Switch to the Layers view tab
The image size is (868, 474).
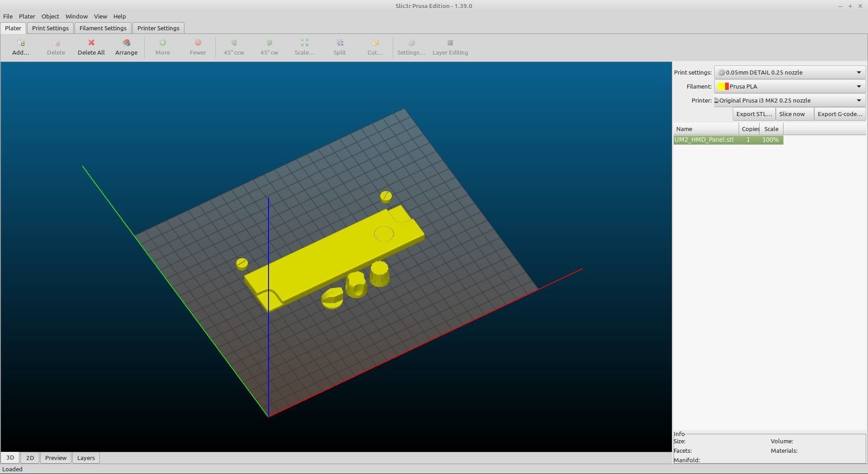pos(86,458)
